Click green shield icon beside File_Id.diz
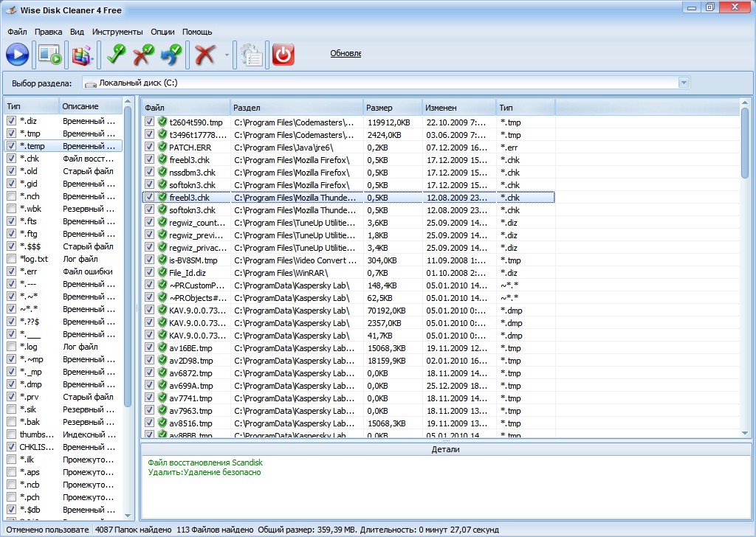 point(162,272)
